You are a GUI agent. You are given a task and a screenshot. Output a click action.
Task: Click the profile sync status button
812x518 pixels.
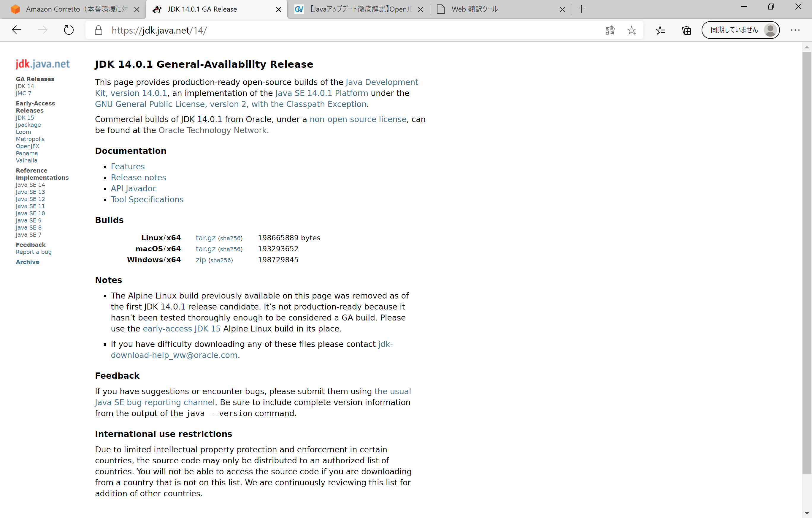point(740,30)
